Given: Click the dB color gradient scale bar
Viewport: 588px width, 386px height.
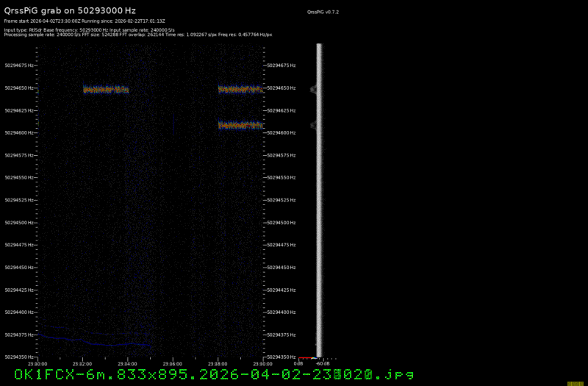Looking at the screenshot, I should [308, 358].
